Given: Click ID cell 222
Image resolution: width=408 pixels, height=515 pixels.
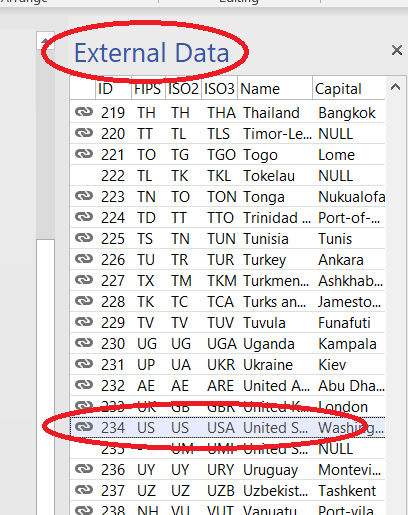Looking at the screenshot, I should [113, 176].
